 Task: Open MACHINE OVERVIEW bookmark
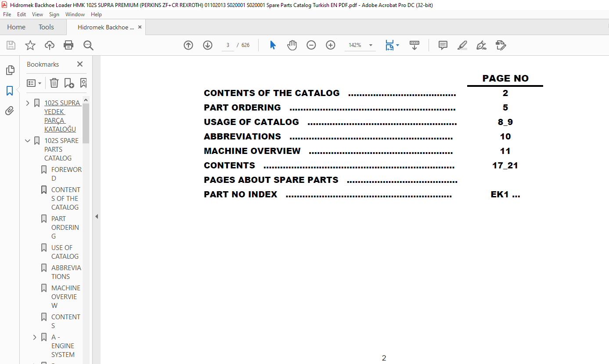coord(66,296)
